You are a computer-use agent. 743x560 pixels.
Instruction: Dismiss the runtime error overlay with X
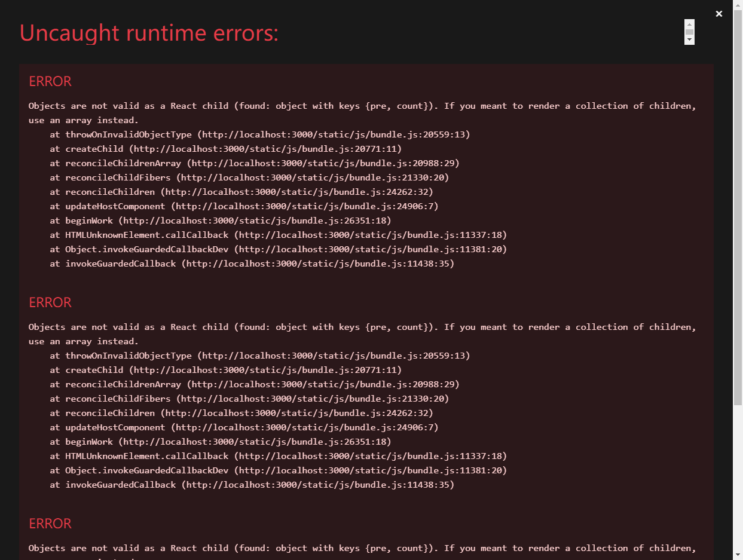(x=719, y=14)
